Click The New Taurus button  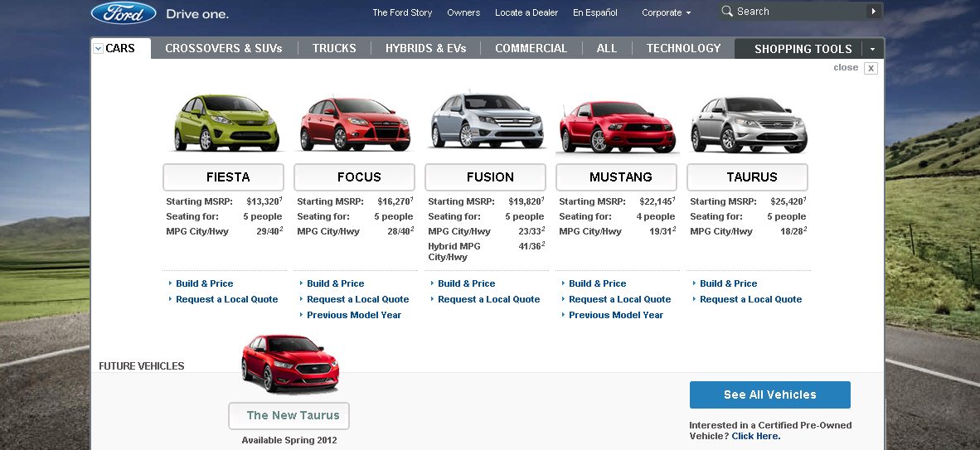tap(289, 416)
